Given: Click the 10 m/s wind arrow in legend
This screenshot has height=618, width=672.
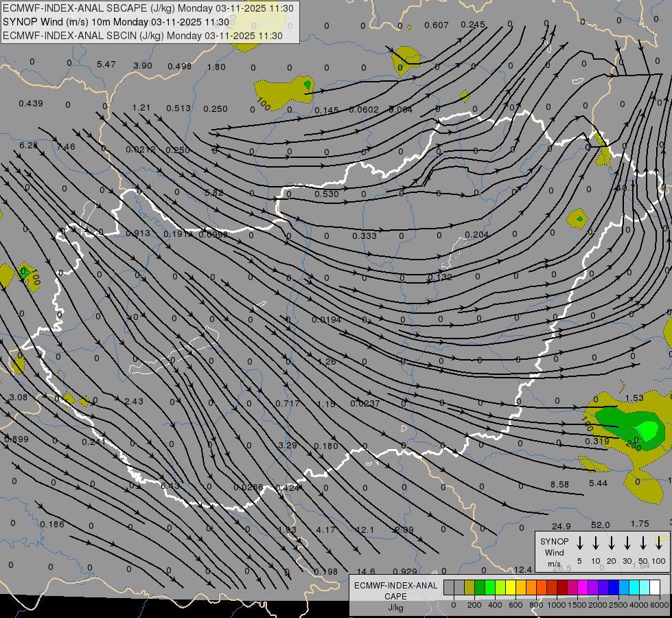Looking at the screenshot, I should click(596, 543).
